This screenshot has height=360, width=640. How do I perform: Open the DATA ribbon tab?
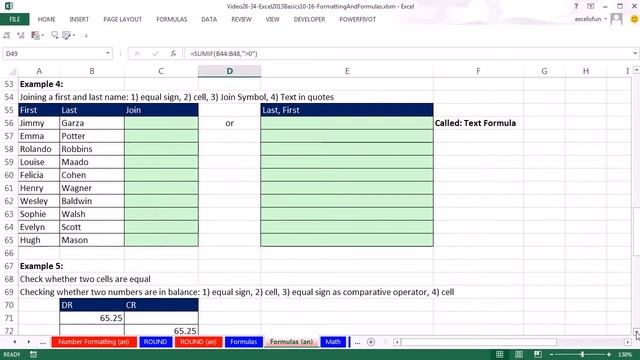[209, 19]
